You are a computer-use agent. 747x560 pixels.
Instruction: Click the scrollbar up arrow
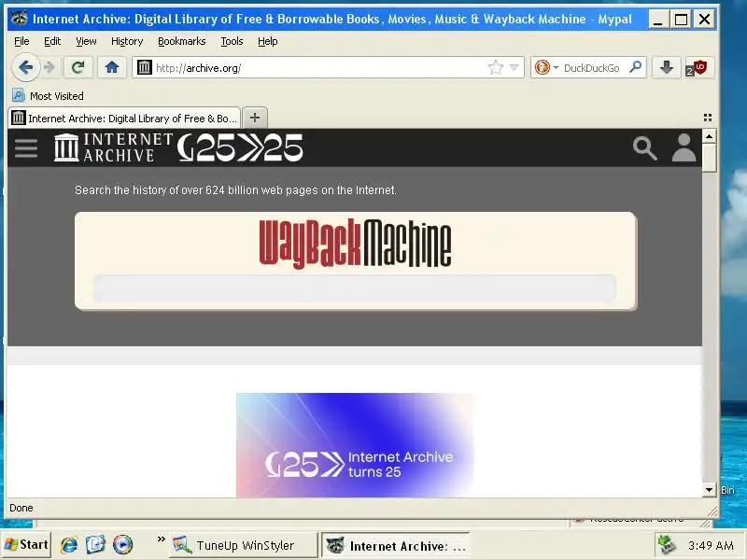[x=709, y=136]
